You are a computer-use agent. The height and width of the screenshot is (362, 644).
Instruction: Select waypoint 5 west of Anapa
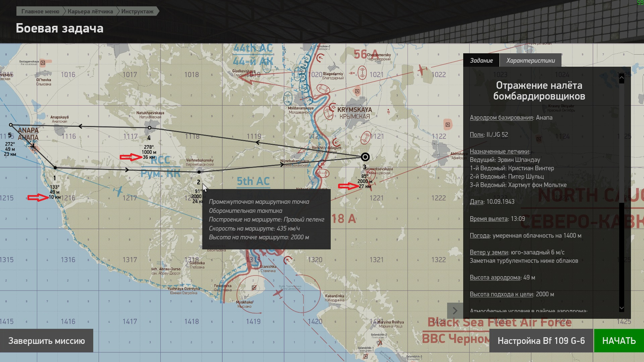[x=11, y=125]
